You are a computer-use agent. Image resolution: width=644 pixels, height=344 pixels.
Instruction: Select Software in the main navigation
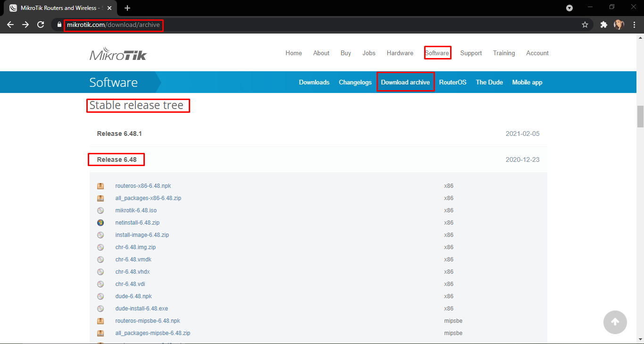(x=437, y=53)
